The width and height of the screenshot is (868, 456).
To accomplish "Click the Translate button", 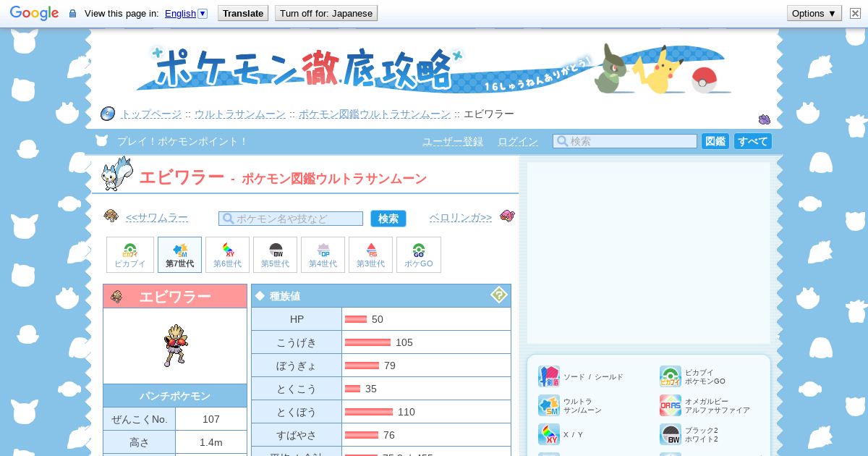I will click(x=243, y=13).
